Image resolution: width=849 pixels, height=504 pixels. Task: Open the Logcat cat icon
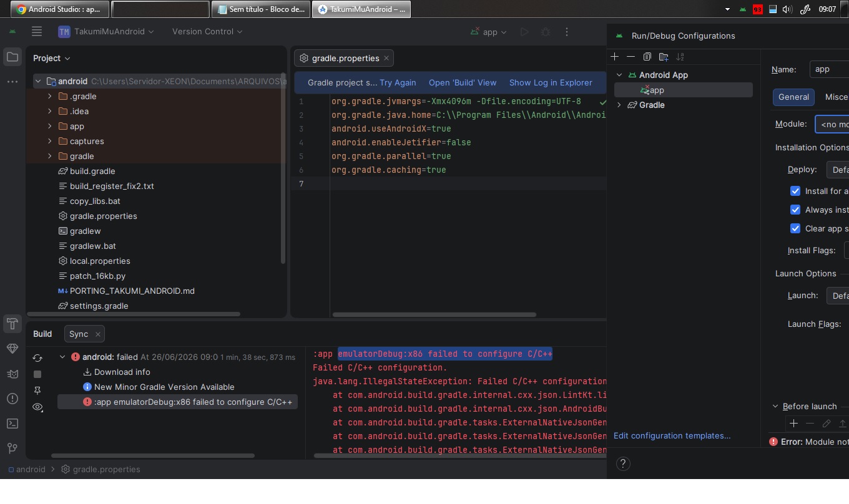12,374
